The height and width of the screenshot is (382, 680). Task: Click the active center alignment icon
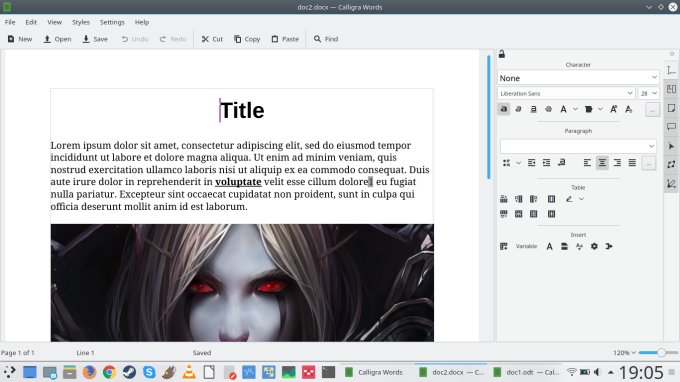(x=602, y=163)
